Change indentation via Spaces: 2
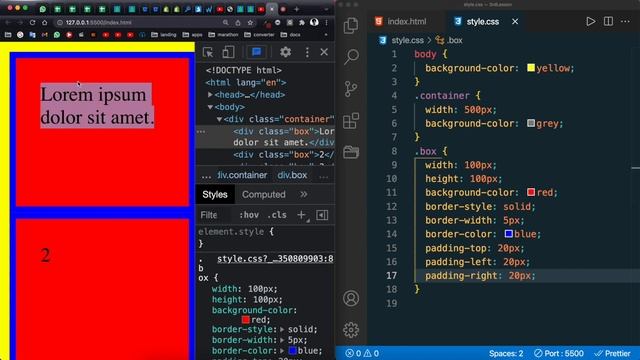This screenshot has width=640, height=360. 506,353
